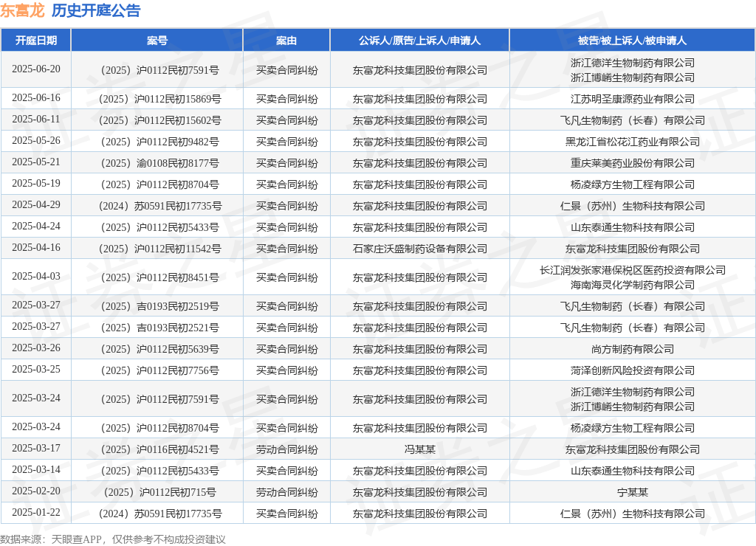Click date cell 2025-04-03
Screen dimensions: 756x546
point(36,276)
